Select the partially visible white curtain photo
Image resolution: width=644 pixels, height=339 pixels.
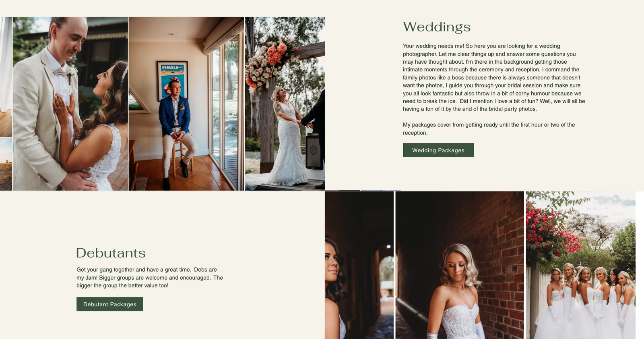(x=6, y=77)
